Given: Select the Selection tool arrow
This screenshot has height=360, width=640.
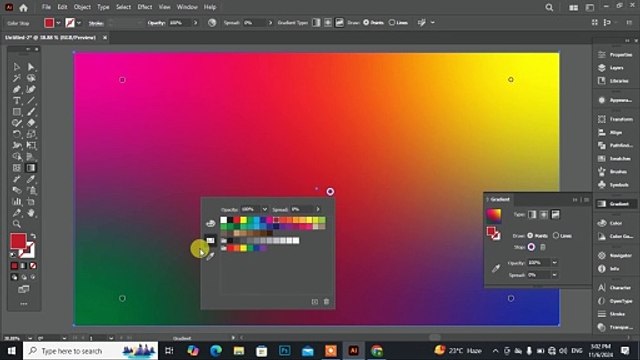Looking at the screenshot, I should click(x=17, y=67).
